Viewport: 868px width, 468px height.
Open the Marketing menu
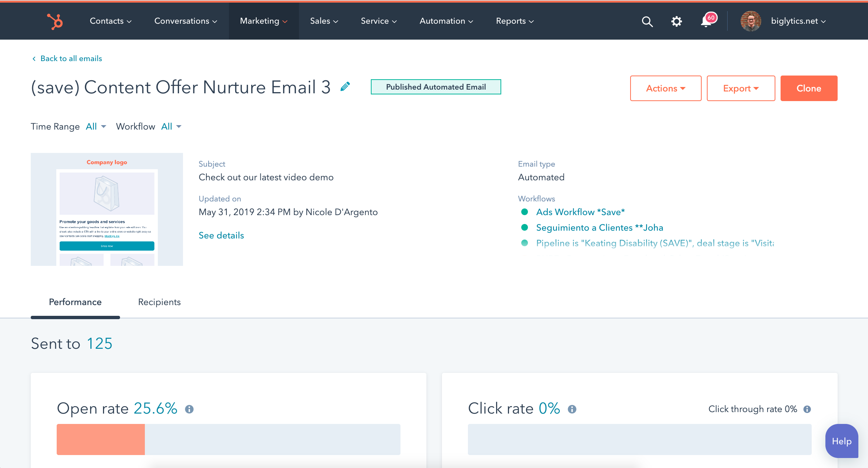(263, 21)
